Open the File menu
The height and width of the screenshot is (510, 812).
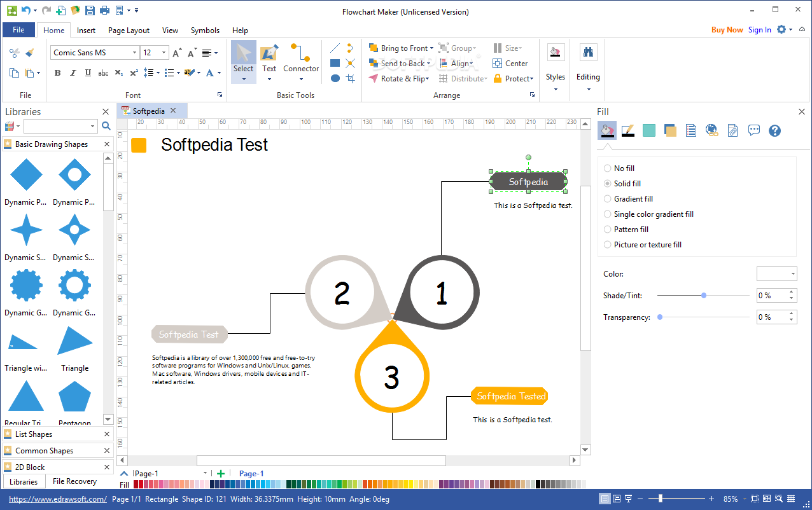coord(18,30)
